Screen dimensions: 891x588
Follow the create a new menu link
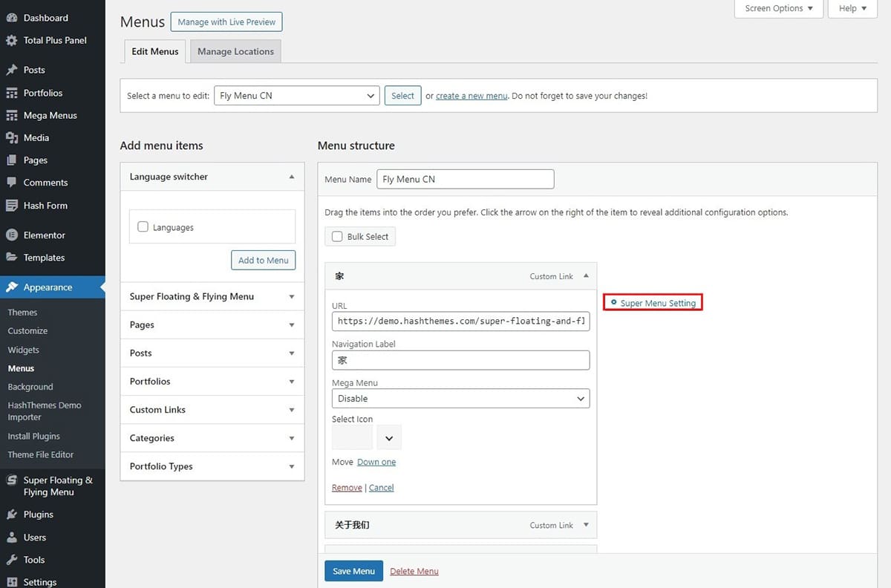(x=471, y=96)
